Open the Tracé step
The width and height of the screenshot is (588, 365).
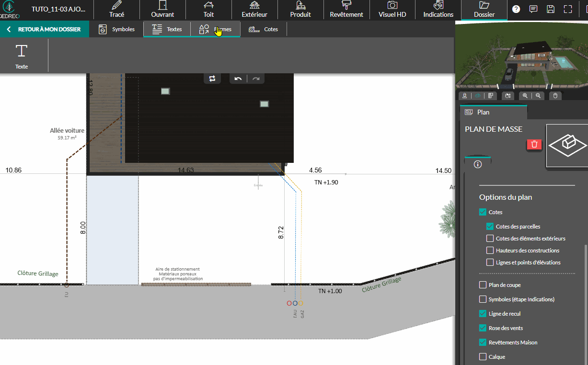click(116, 10)
